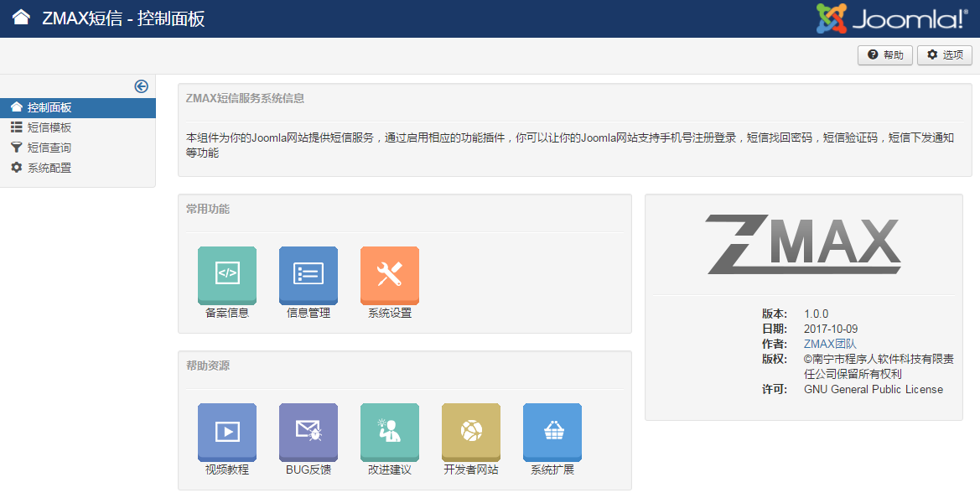Select 系统配置 in the sidebar

coord(77,168)
